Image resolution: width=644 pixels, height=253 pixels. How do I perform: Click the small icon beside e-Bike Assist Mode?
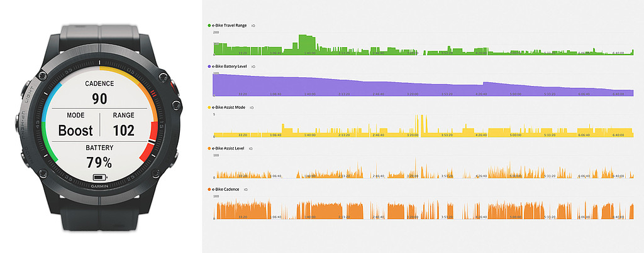click(252, 107)
